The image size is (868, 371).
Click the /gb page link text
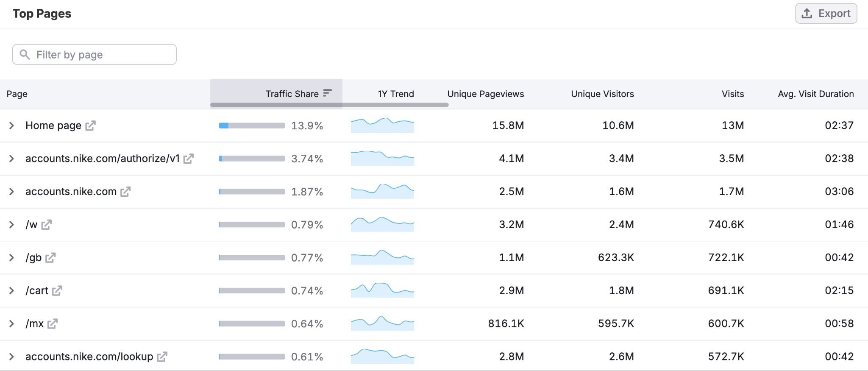tap(33, 258)
